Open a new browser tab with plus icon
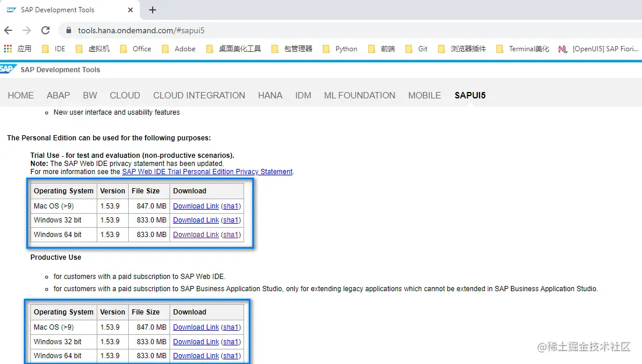The width and height of the screenshot is (642, 364). click(x=152, y=10)
